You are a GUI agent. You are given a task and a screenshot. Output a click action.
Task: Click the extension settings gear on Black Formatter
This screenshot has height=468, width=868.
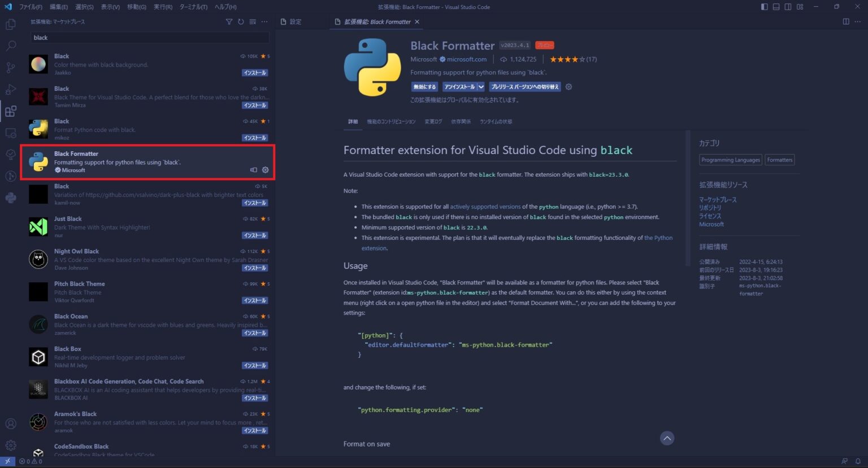(x=265, y=170)
